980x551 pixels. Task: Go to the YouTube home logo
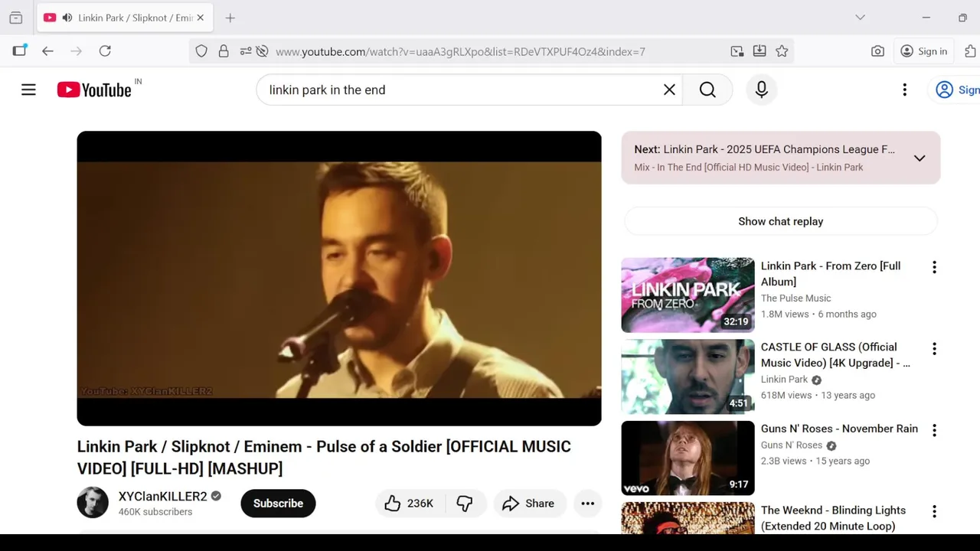[x=94, y=90]
